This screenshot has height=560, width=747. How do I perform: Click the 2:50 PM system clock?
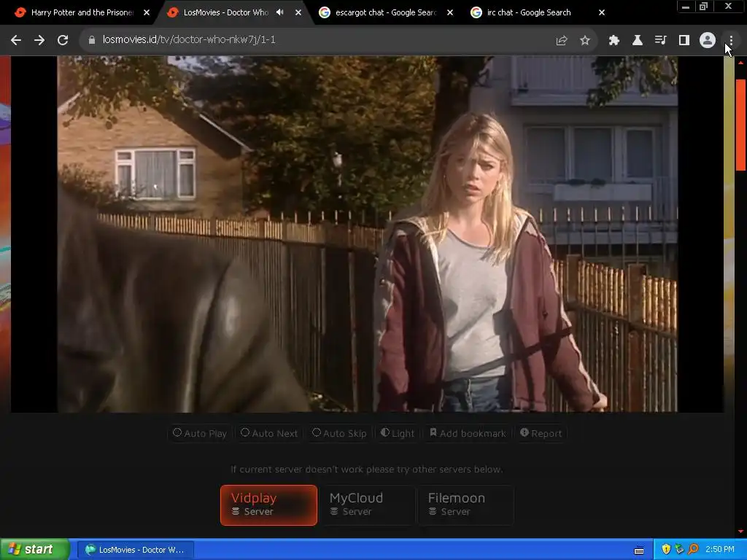coord(720,550)
